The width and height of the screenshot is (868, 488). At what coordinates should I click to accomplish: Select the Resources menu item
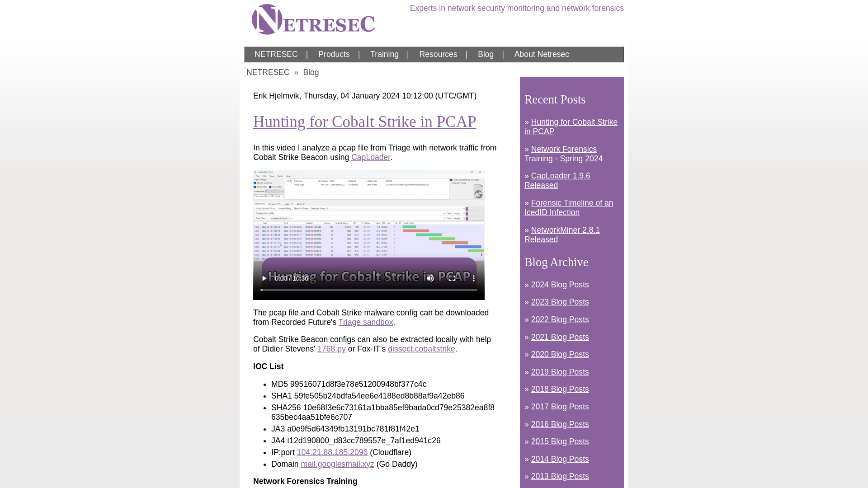point(438,54)
